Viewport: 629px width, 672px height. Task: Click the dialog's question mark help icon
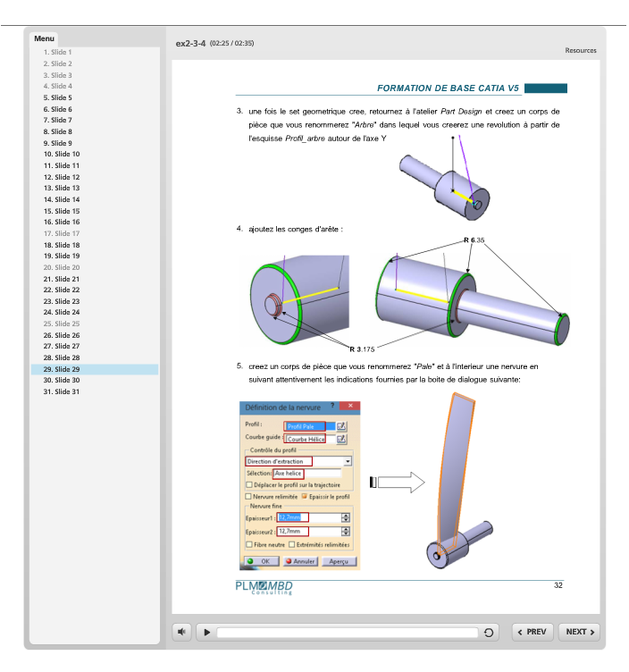tap(332, 406)
